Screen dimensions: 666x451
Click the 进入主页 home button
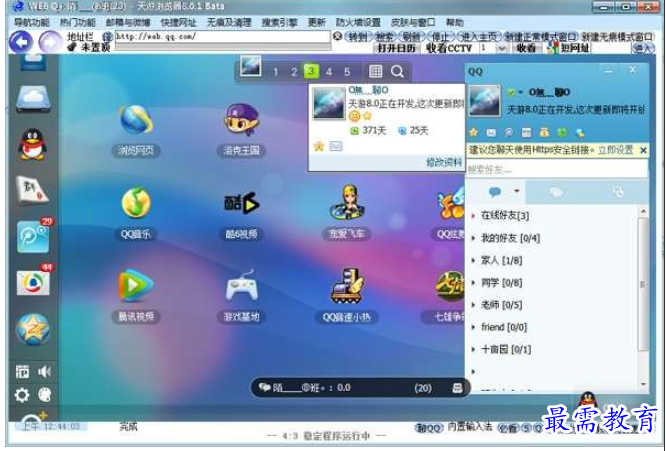478,37
